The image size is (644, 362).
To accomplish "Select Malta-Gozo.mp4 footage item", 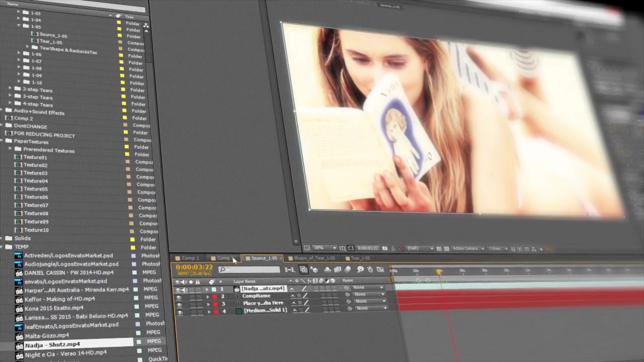I will [x=47, y=336].
